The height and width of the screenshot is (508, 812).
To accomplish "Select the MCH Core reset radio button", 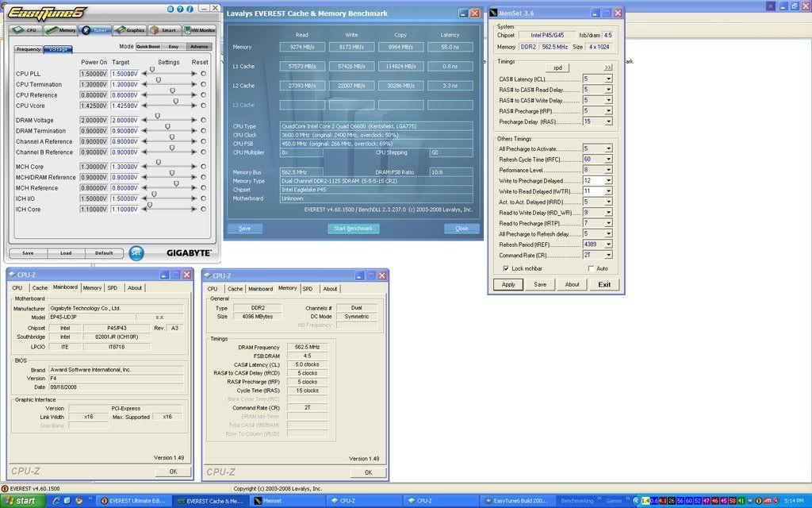I will coord(204,167).
